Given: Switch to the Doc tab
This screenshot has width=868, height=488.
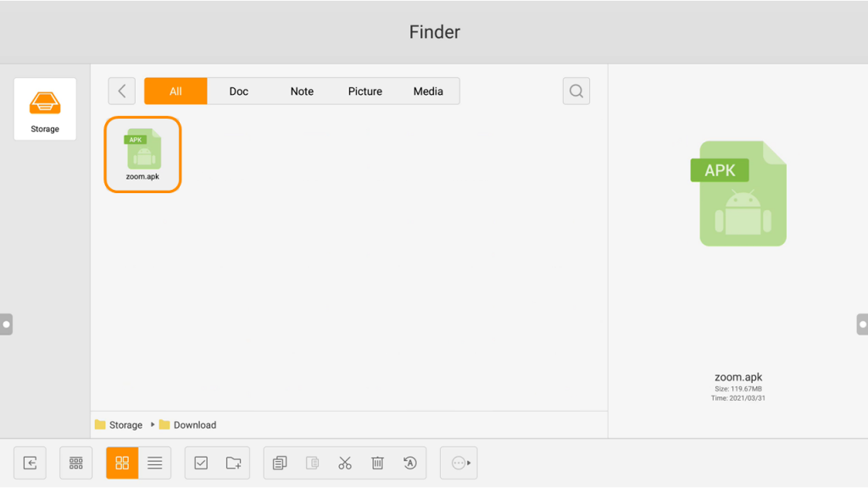Looking at the screenshot, I should coord(238,91).
